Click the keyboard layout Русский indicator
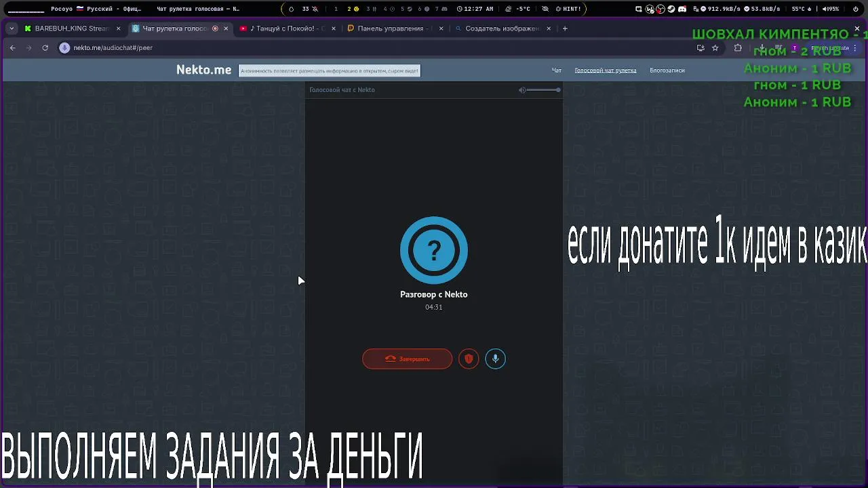This screenshot has height=488, width=868. [x=96, y=9]
